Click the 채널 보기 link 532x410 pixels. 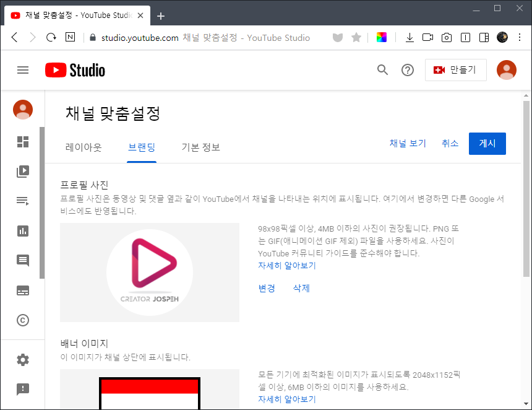(x=408, y=143)
